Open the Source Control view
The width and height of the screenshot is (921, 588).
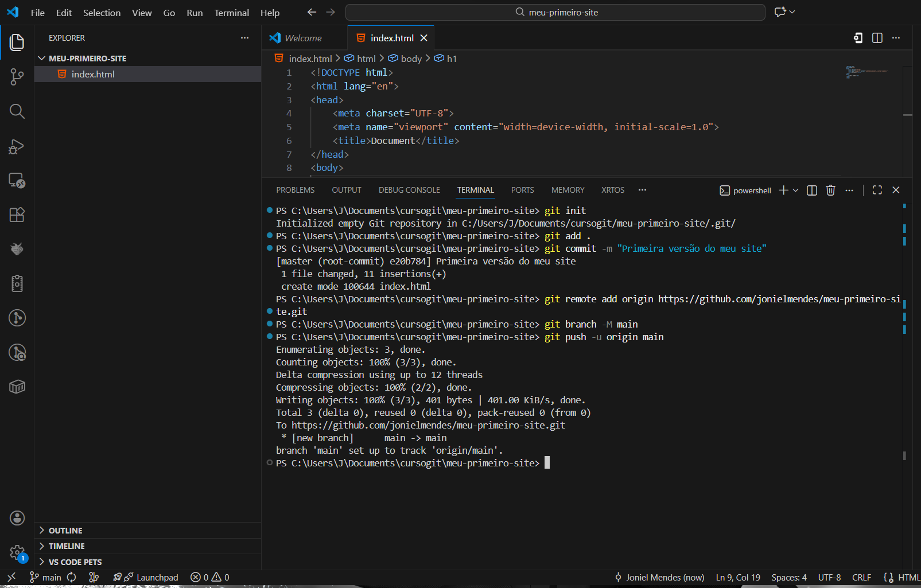[x=17, y=77]
